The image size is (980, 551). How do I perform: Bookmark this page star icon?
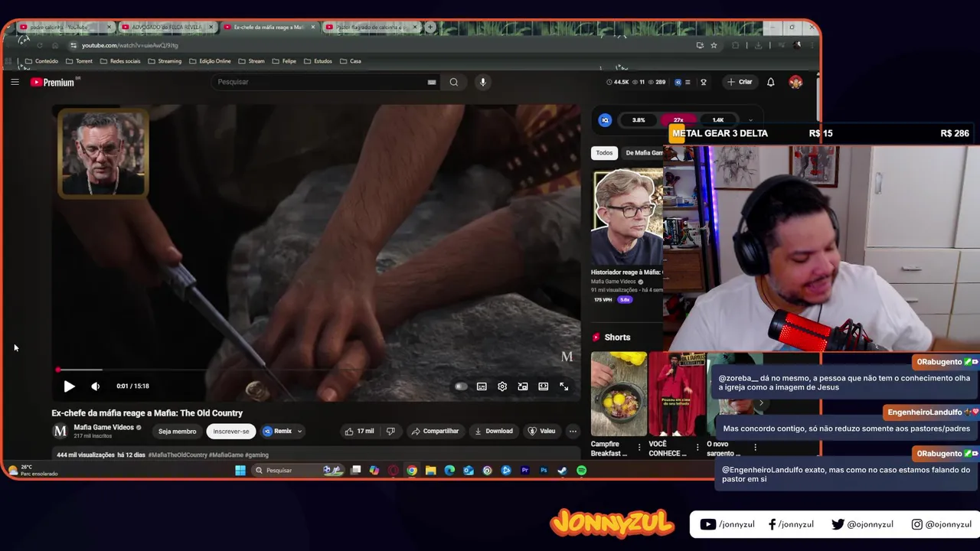pos(714,45)
